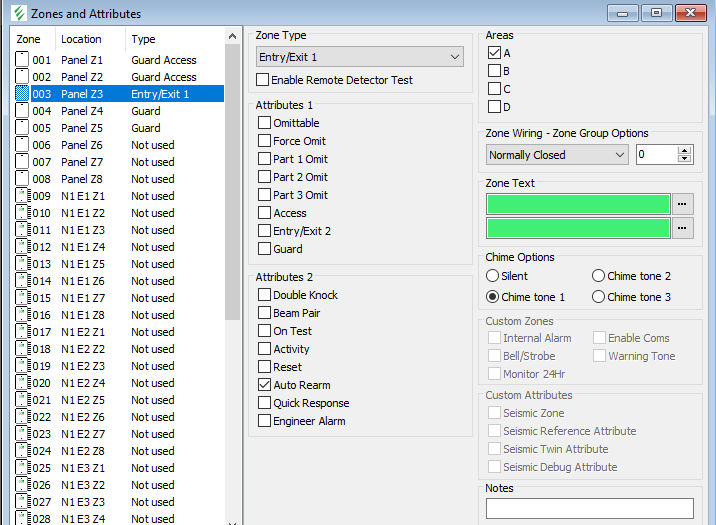Open the second Zone Text ellipsis editor
Screen dimensions: 716x525
coord(682,228)
